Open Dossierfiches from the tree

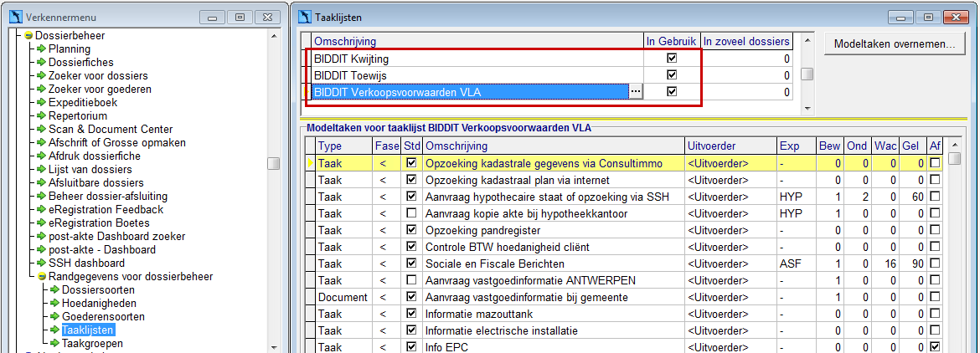click(x=80, y=63)
